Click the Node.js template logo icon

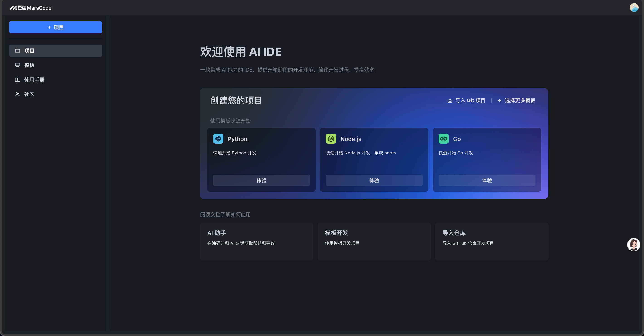point(331,139)
